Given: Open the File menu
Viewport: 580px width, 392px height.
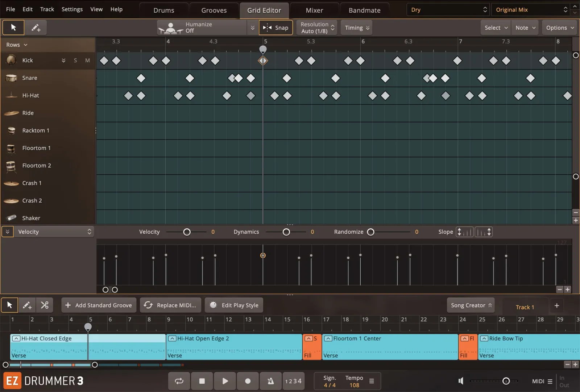Looking at the screenshot, I should [11, 9].
